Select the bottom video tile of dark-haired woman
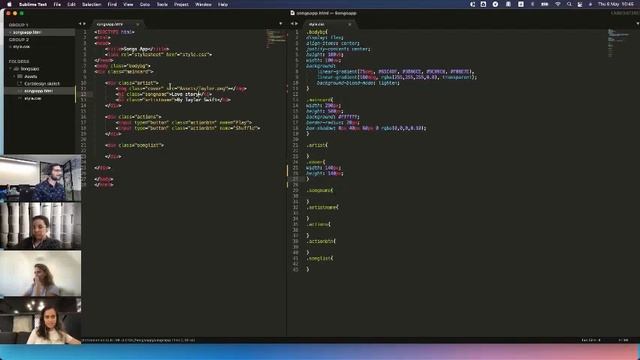640x360 pixels. [x=40, y=321]
